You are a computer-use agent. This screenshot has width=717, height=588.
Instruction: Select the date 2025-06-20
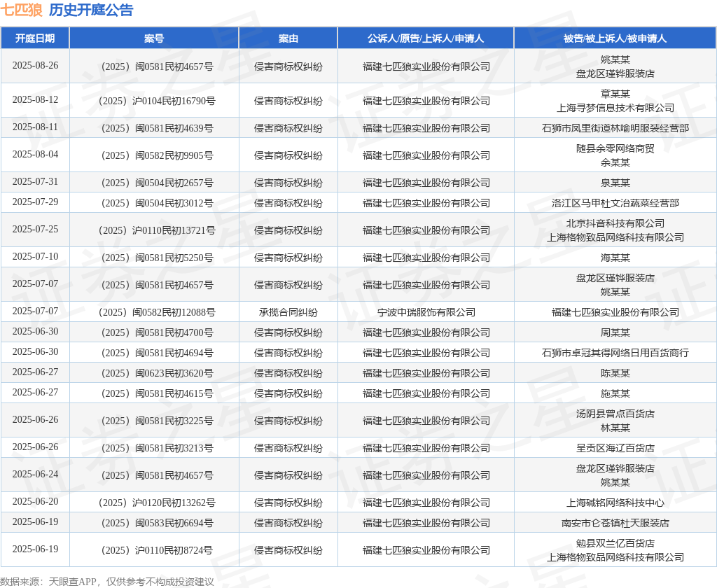[35, 502]
